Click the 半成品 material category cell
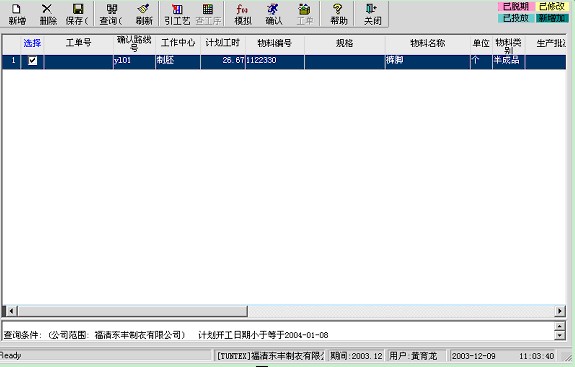Screen dimensions: 575x367 (509, 61)
